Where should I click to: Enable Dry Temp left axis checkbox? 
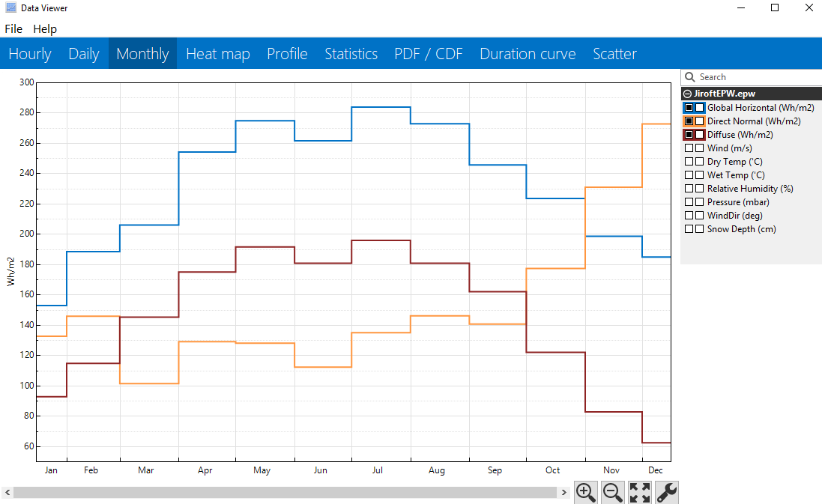coord(689,162)
